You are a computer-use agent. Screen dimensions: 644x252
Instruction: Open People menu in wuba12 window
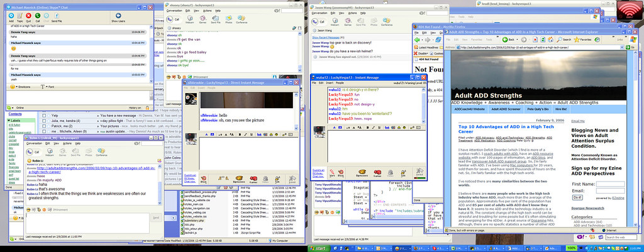click(340, 83)
